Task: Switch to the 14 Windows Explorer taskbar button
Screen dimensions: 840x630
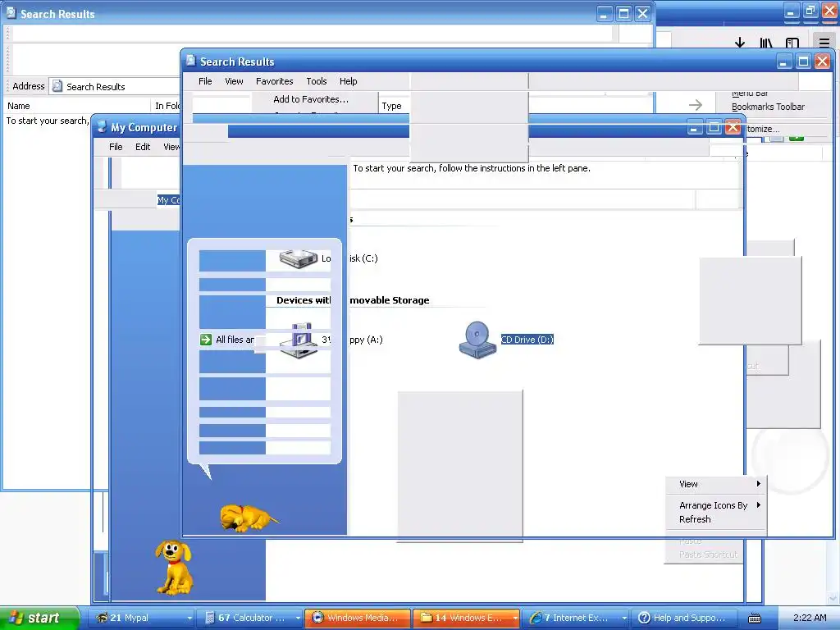Action: tap(466, 619)
